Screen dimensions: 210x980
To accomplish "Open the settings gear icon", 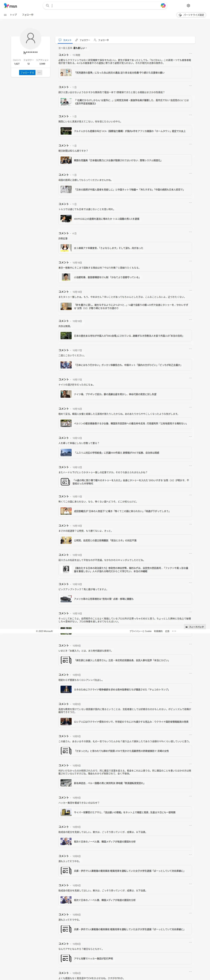I will coord(188,6).
